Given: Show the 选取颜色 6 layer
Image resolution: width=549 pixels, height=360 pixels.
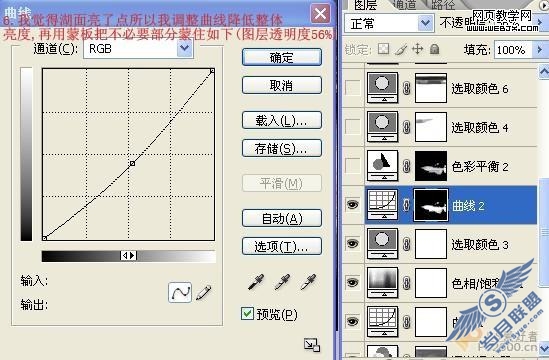Looking at the screenshot, I should point(353,88).
